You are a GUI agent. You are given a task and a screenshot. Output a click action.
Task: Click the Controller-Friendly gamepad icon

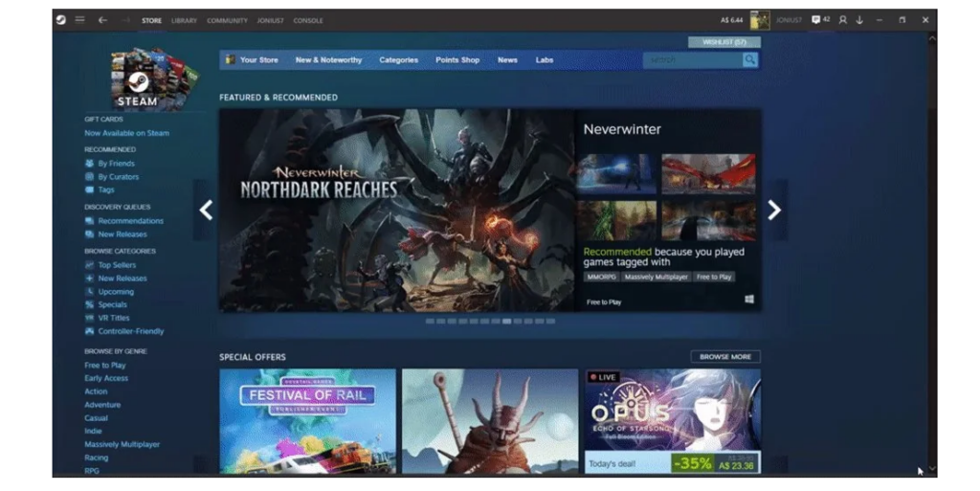pos(89,331)
